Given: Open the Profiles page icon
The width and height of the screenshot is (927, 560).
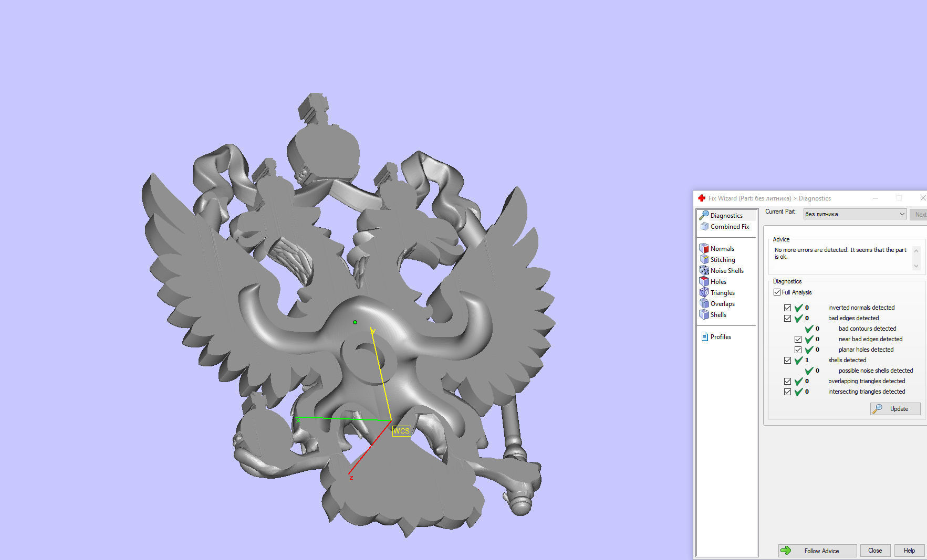Looking at the screenshot, I should tap(705, 336).
